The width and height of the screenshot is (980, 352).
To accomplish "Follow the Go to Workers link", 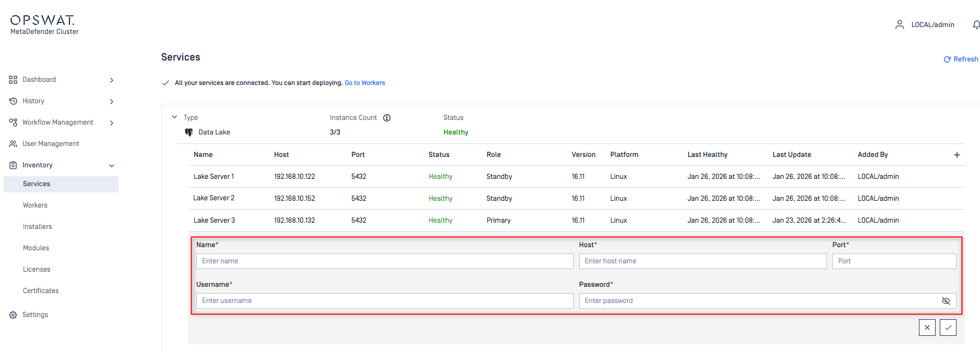I will pyautogui.click(x=364, y=83).
